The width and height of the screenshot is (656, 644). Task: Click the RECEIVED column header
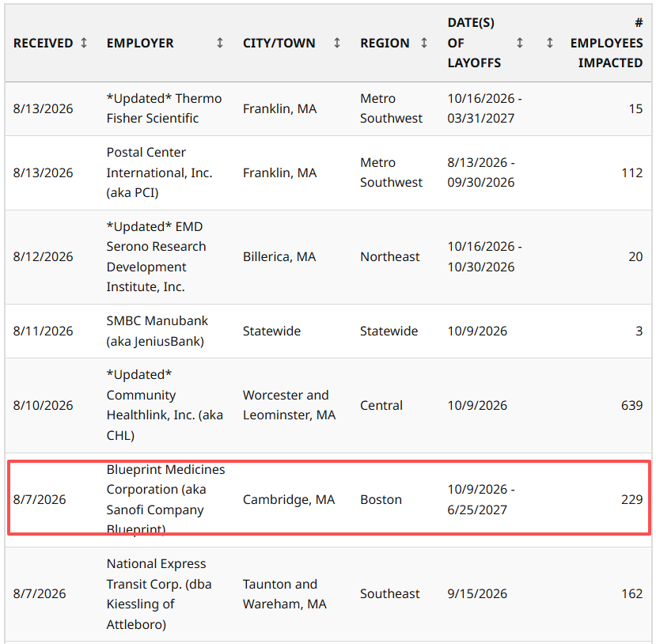[x=43, y=43]
